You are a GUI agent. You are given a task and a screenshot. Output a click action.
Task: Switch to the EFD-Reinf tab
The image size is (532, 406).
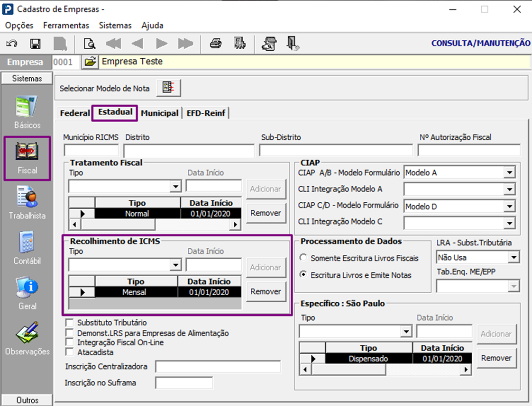(206, 113)
